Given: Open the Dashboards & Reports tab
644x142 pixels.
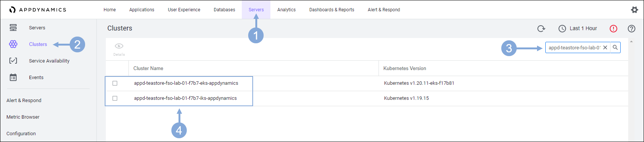Looking at the screenshot, I should click(332, 10).
